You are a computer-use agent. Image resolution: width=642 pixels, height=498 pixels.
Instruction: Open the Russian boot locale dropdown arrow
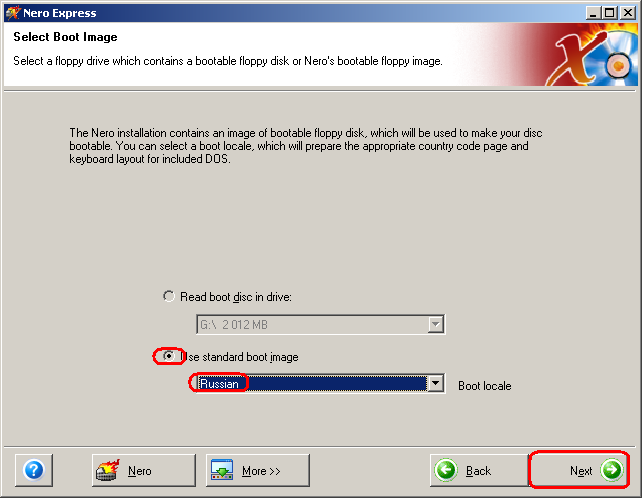[x=436, y=384]
